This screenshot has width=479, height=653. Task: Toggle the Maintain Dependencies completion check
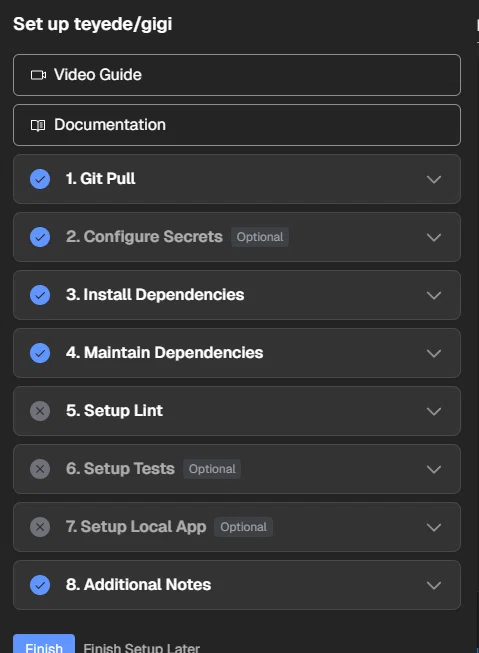click(40, 353)
